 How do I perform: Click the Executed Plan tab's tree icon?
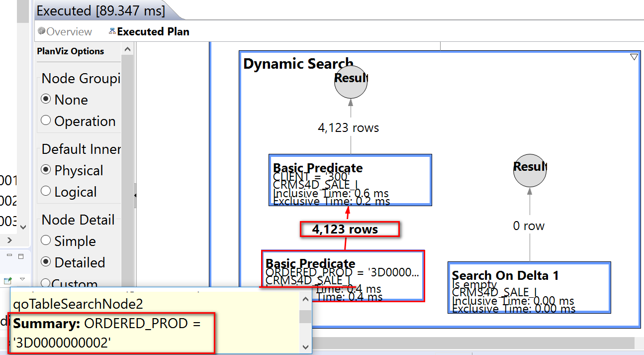coord(112,31)
